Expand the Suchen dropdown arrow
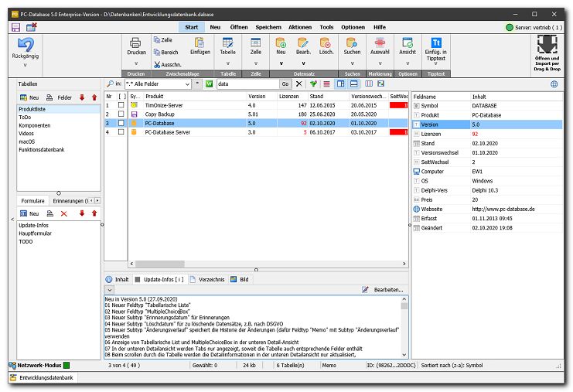 click(352, 63)
